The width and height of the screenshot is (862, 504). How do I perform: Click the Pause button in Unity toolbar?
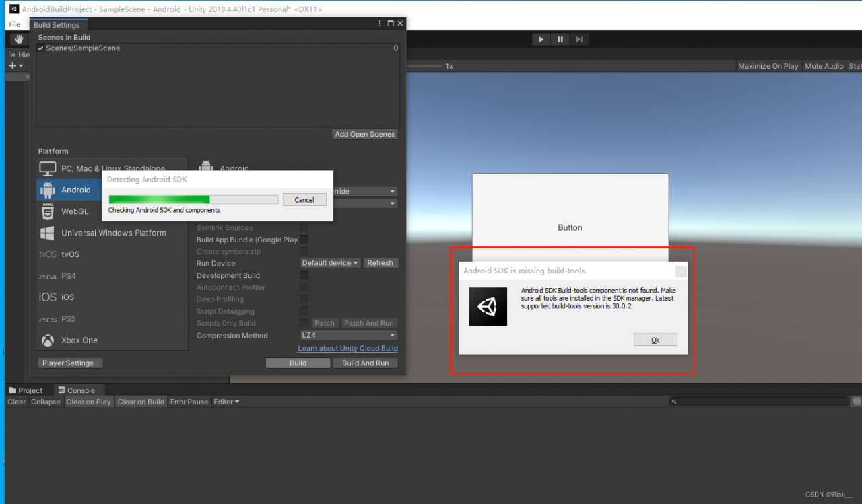(560, 40)
